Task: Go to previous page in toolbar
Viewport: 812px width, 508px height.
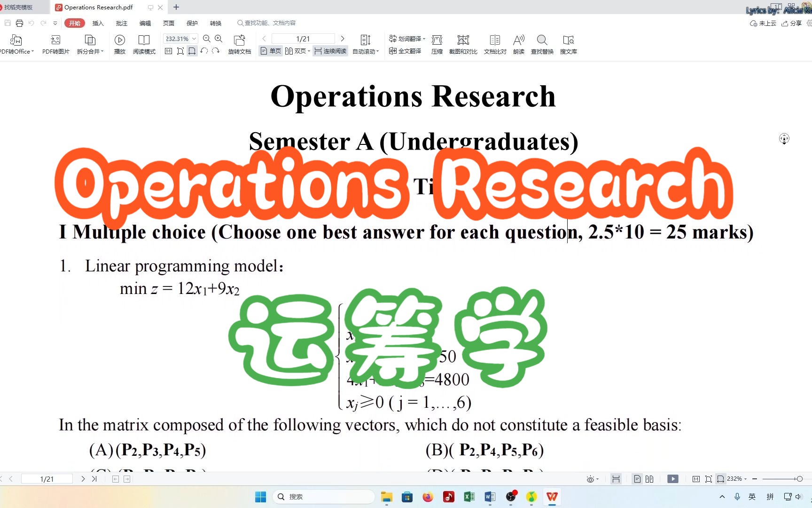Action: [x=264, y=39]
